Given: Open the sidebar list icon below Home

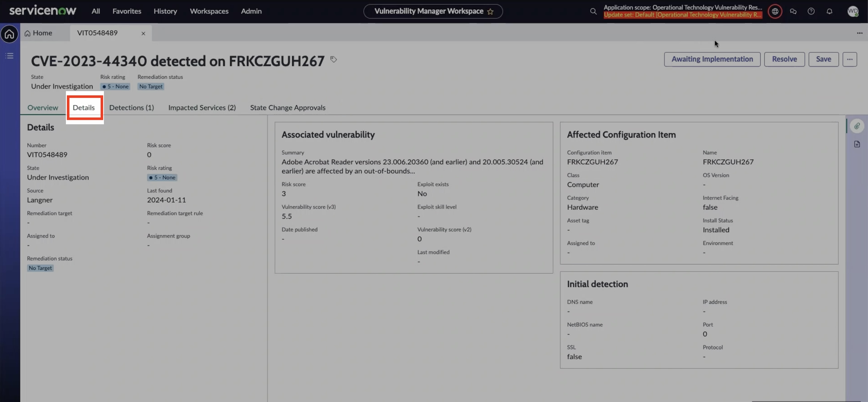Looking at the screenshot, I should (9, 55).
